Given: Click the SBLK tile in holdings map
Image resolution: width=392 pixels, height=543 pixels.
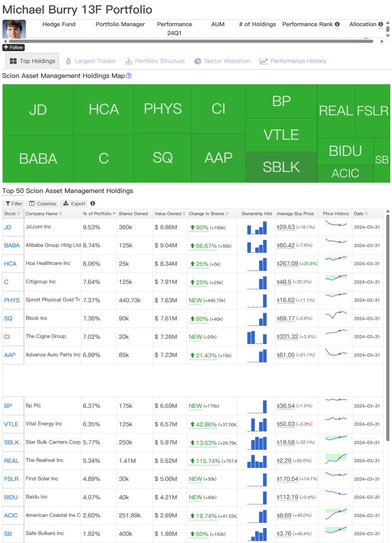Looking at the screenshot, I should click(281, 167).
